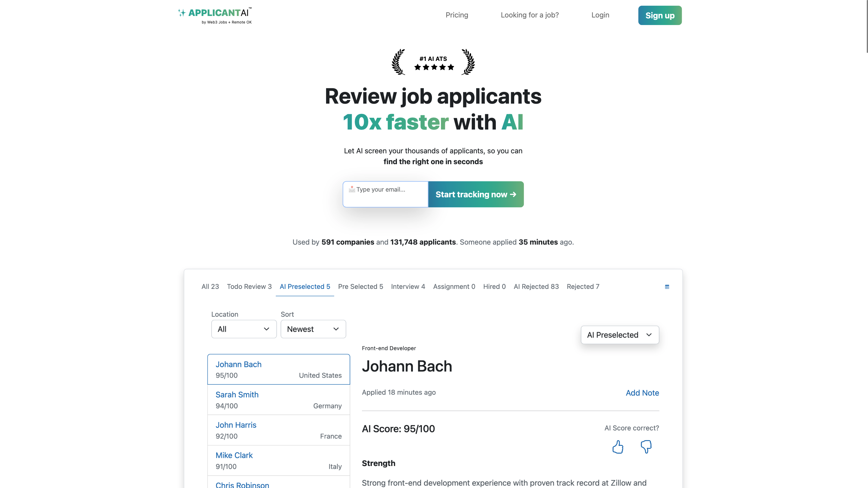The width and height of the screenshot is (868, 488).
Task: Open the Sort dropdown showing Newest
Action: pos(313,329)
